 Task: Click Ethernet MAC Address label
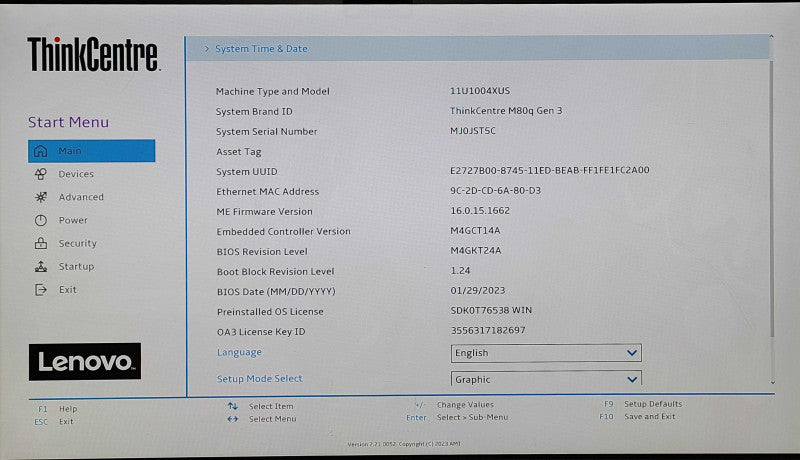coord(267,191)
